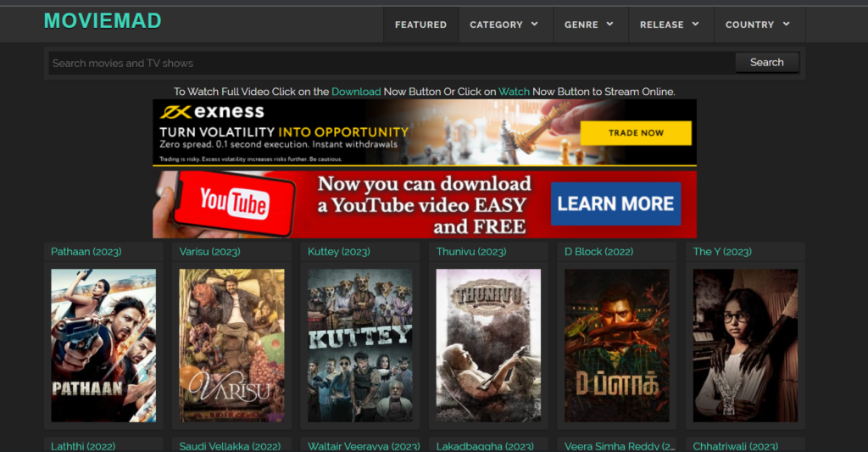Open Chhatriwali (2023) title link

736,446
